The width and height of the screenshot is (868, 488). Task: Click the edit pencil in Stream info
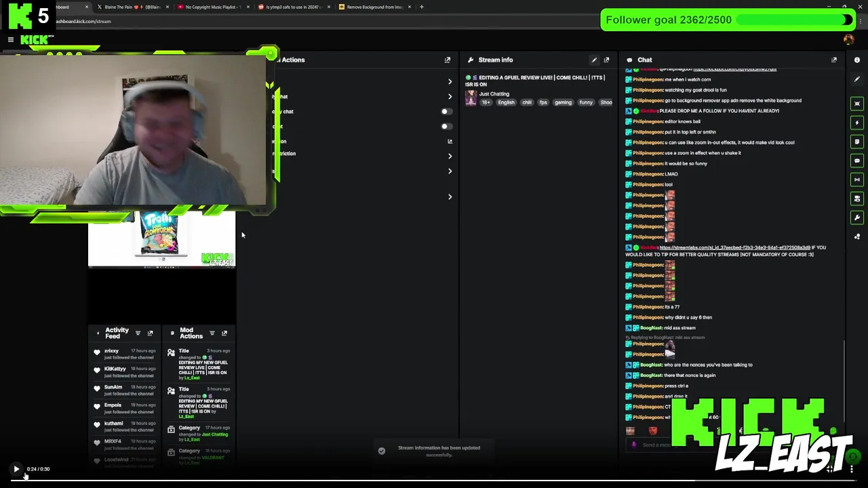click(594, 60)
